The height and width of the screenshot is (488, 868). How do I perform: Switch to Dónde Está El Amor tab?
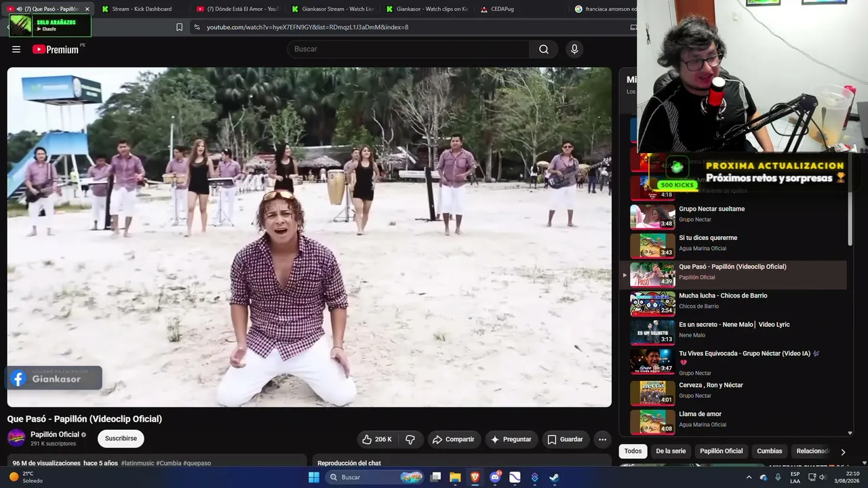(237, 9)
